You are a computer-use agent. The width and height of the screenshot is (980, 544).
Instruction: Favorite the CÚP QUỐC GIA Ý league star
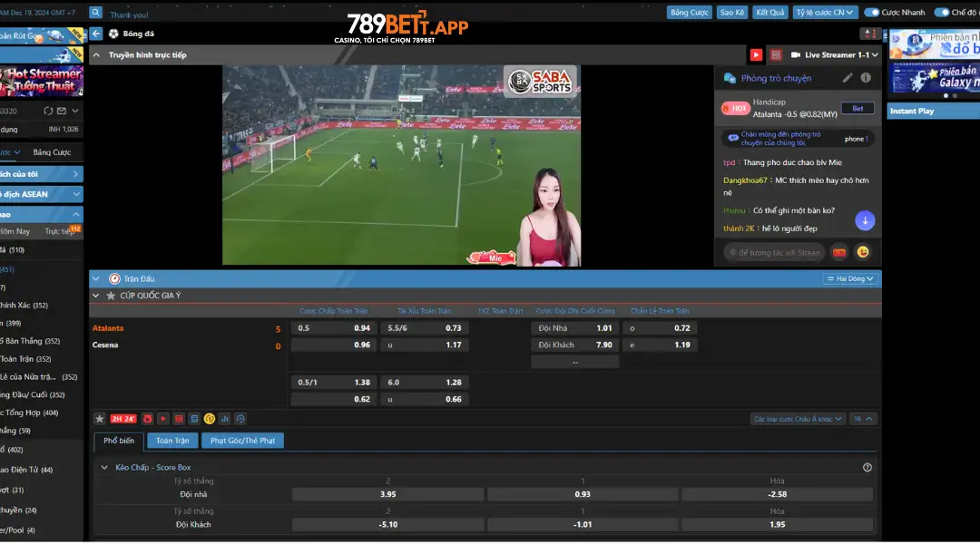[111, 296]
